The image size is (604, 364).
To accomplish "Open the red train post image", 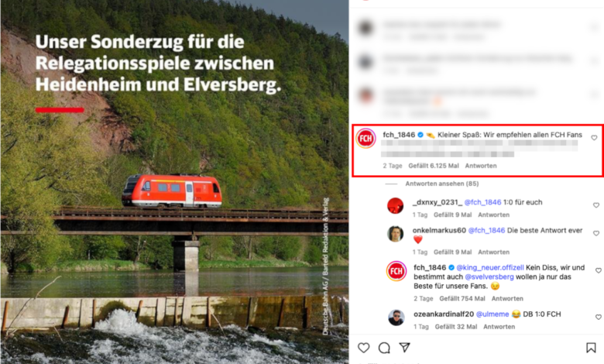I will 174,182.
